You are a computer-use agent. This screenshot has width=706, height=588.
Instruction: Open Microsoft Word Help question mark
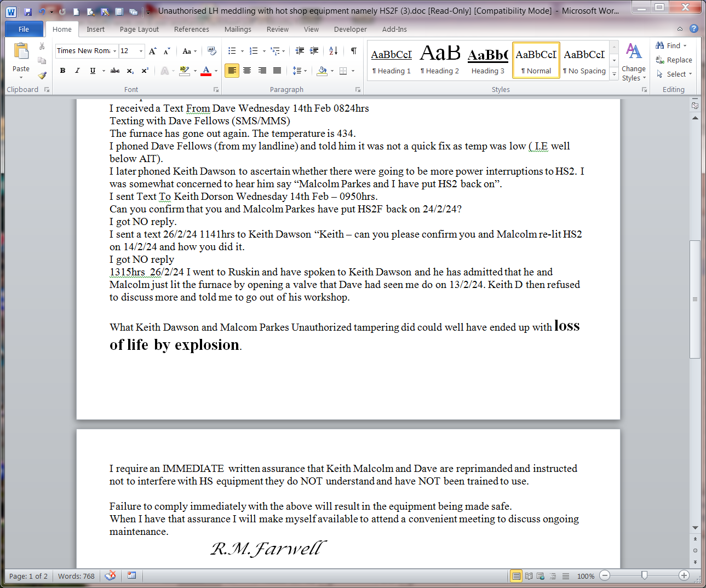[x=694, y=29]
